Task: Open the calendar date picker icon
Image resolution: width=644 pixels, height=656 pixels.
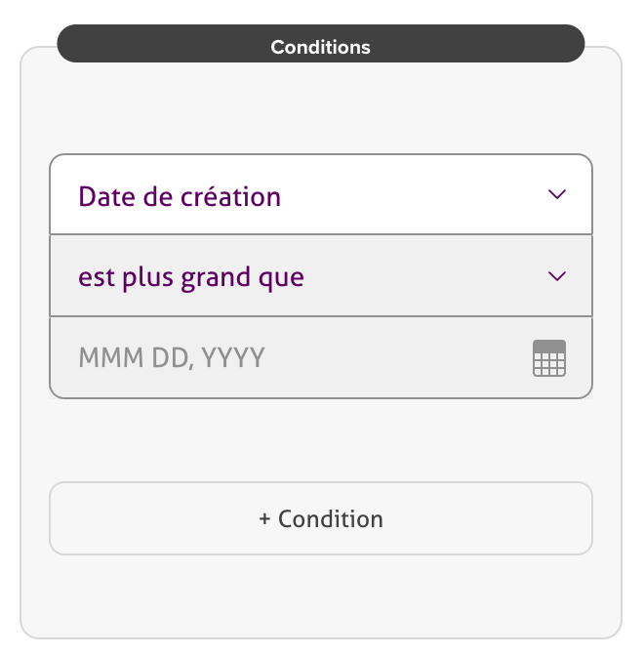Action: click(x=549, y=358)
